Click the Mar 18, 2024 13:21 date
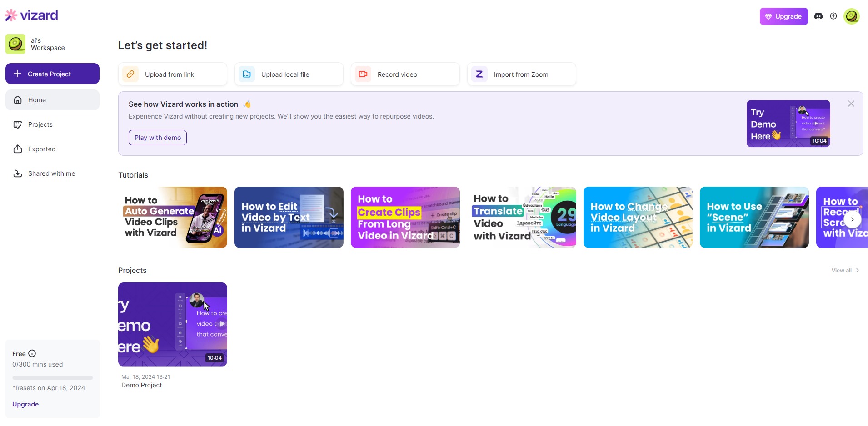Viewport: 868px width, 426px height. coord(145,377)
